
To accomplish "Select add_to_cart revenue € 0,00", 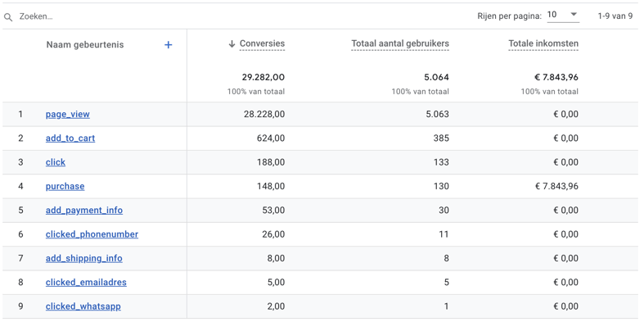I will click(x=565, y=138).
